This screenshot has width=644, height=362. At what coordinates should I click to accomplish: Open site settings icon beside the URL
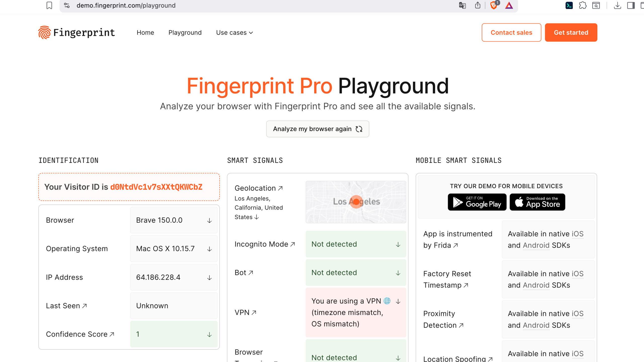tap(67, 5)
